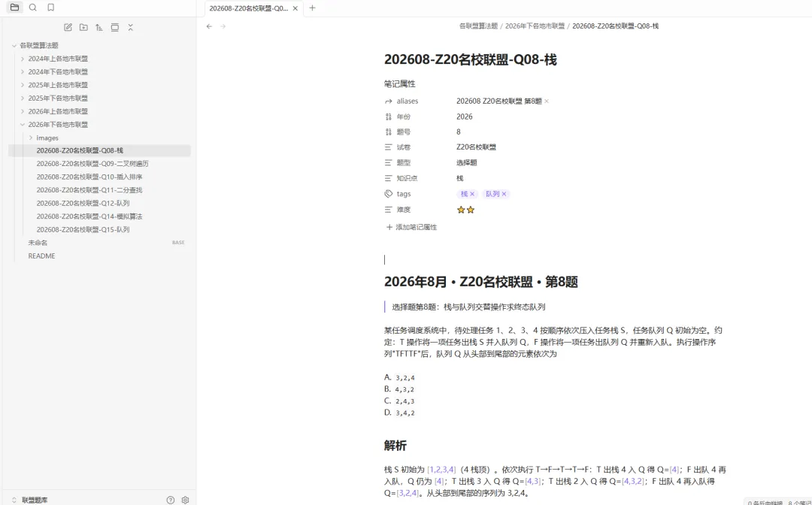Click the 笔记属性 properties heading

[399, 84]
